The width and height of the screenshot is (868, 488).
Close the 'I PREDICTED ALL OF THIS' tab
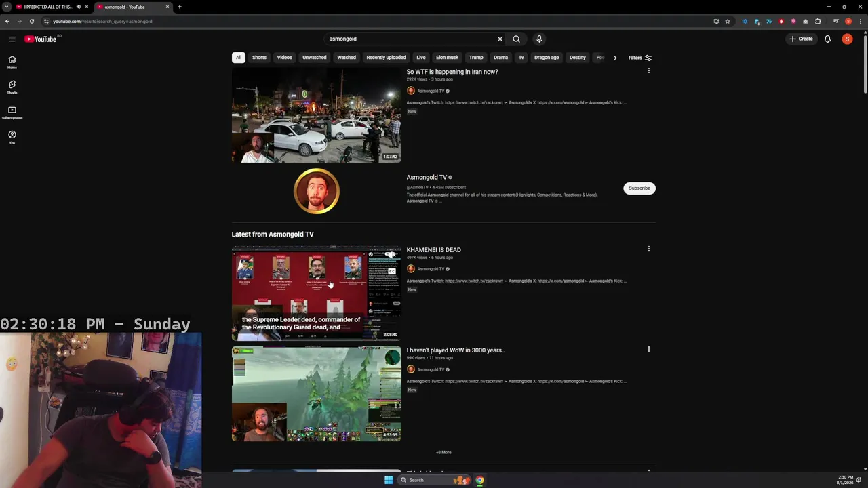pos(86,7)
